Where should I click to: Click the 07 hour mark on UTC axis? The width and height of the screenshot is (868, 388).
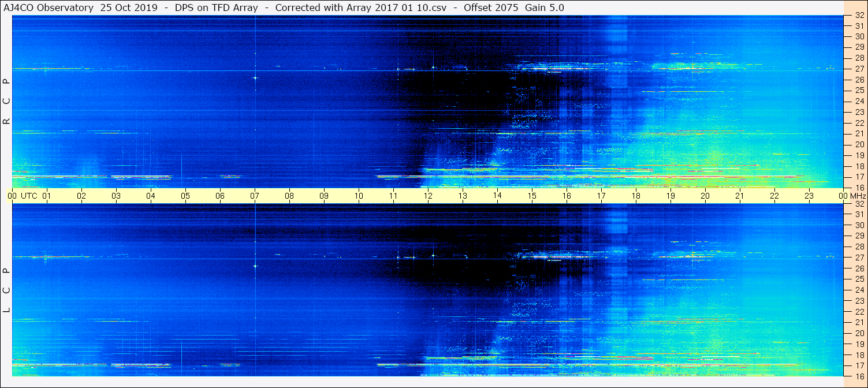255,196
